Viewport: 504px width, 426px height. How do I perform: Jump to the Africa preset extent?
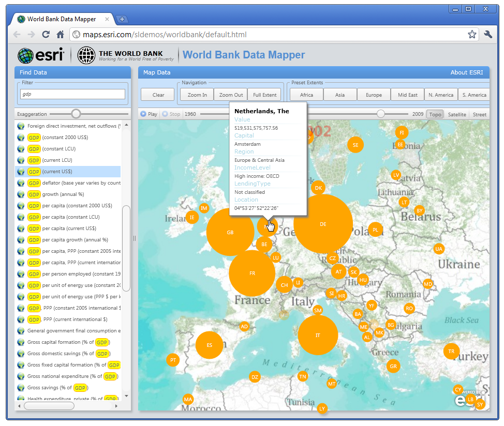306,95
